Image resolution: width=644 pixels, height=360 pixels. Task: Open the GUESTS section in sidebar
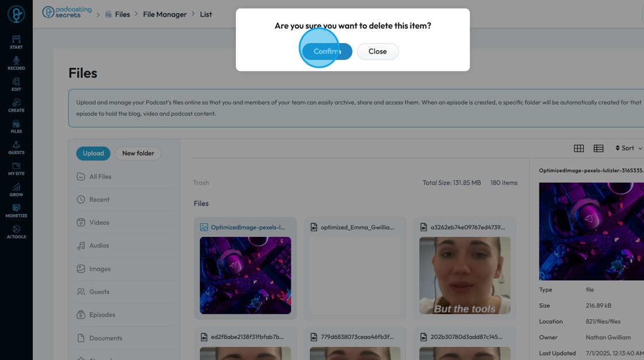click(17, 148)
